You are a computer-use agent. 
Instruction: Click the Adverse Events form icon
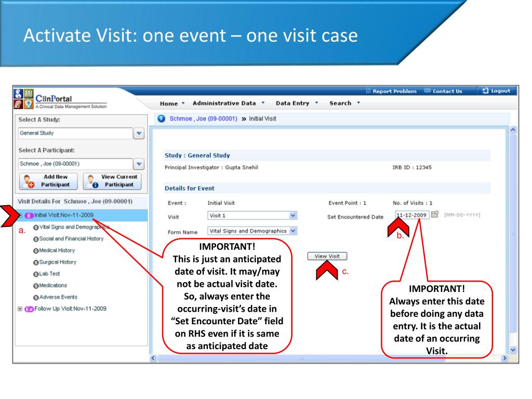coord(36,298)
